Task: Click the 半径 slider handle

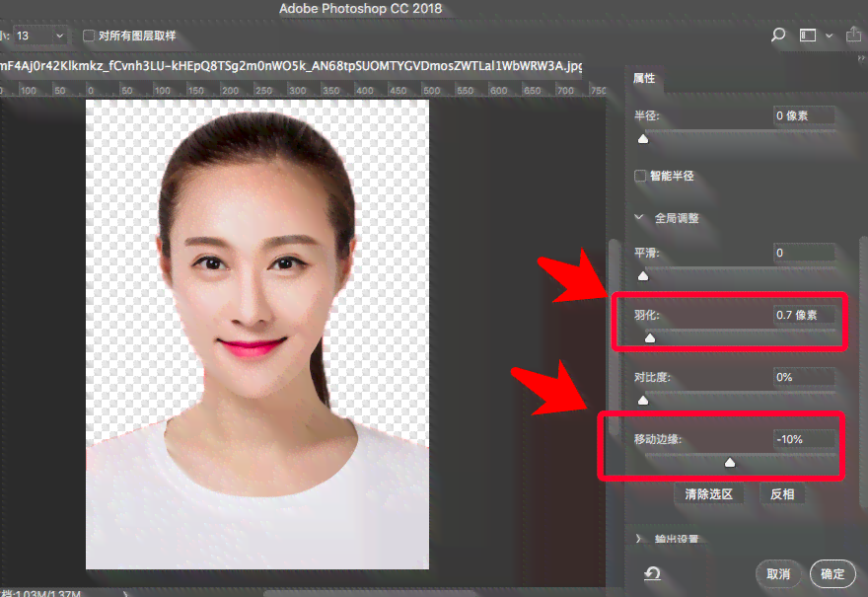Action: tap(643, 139)
